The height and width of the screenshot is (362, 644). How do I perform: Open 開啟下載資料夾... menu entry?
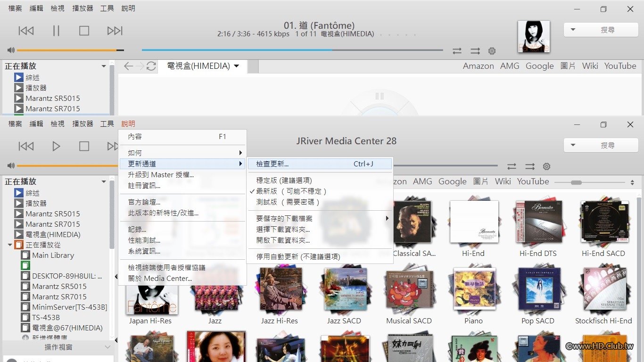[x=320, y=240]
